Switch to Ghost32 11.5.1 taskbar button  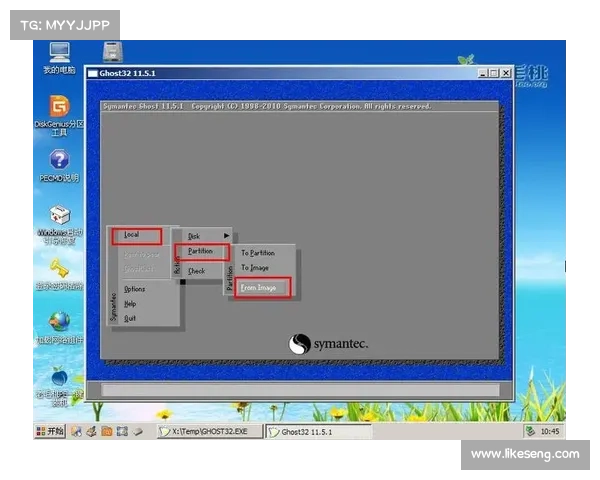[x=318, y=432]
